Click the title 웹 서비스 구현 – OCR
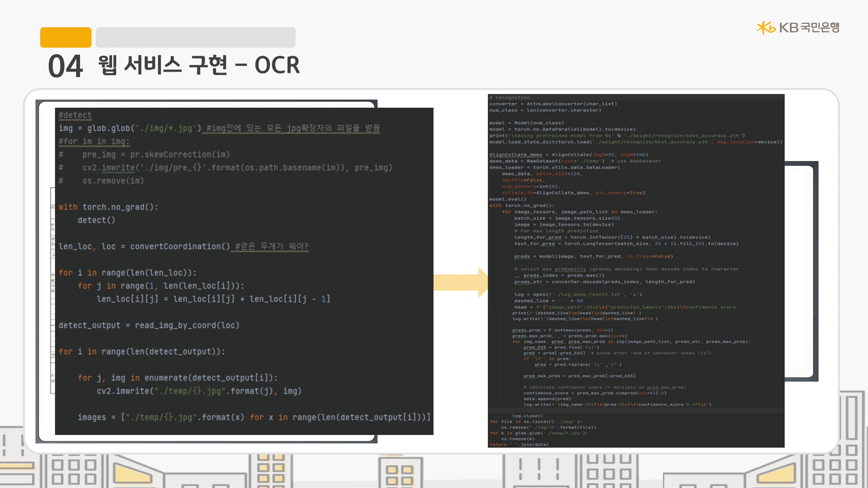This screenshot has height=488, width=868. coord(199,65)
